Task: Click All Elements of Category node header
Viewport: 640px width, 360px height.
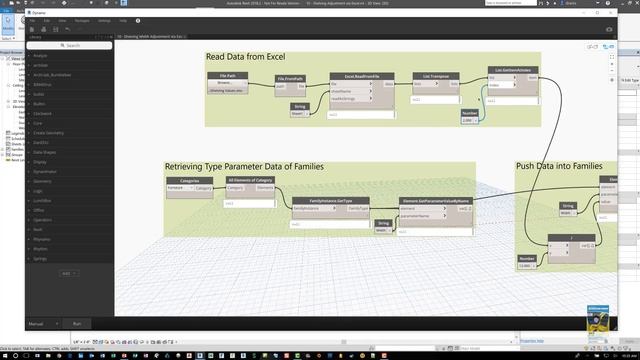Action: [x=250, y=180]
